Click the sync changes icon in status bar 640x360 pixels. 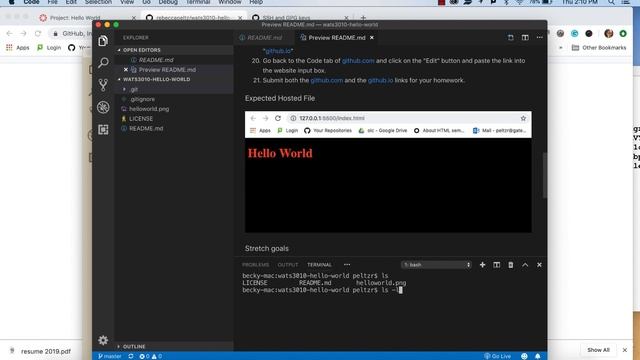[131, 356]
